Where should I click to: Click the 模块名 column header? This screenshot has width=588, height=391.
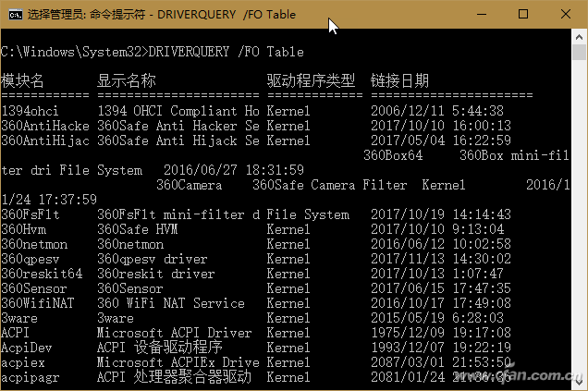pos(22,80)
